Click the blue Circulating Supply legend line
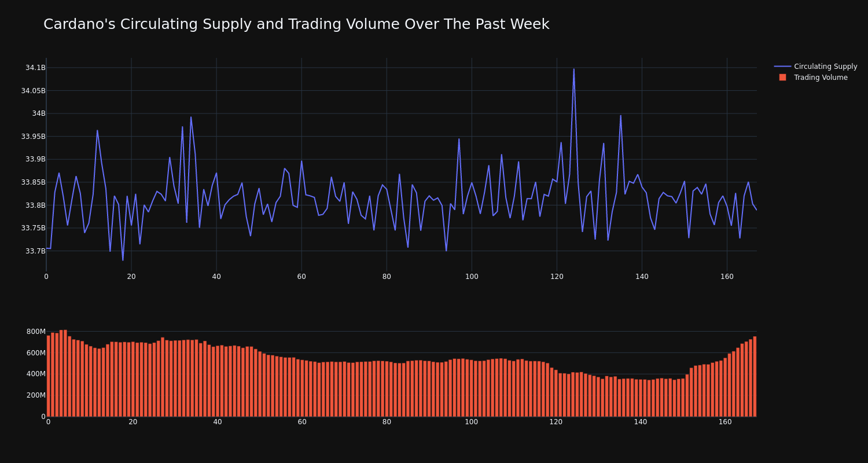The image size is (868, 463). click(x=782, y=67)
